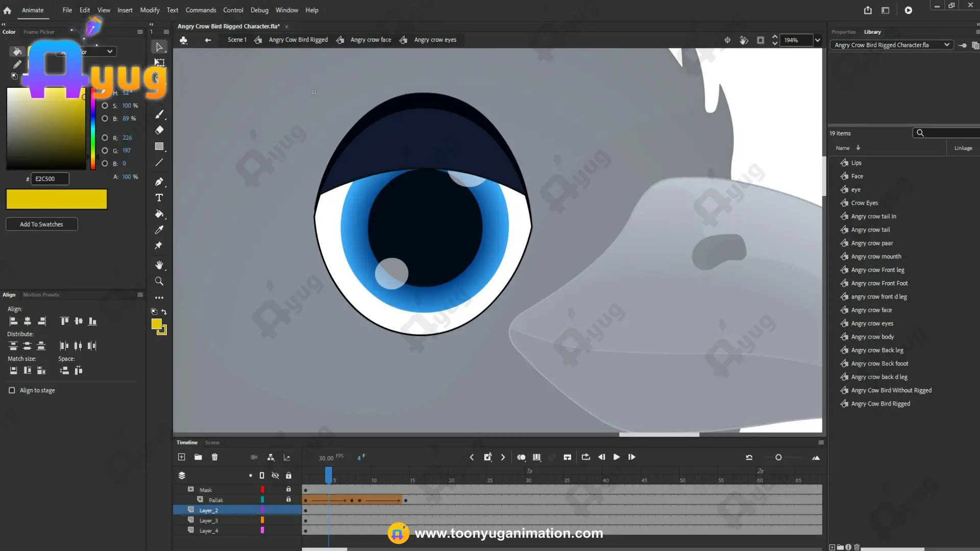Viewport: 980px width, 551px height.
Task: Play the timeline animation
Action: [617, 457]
